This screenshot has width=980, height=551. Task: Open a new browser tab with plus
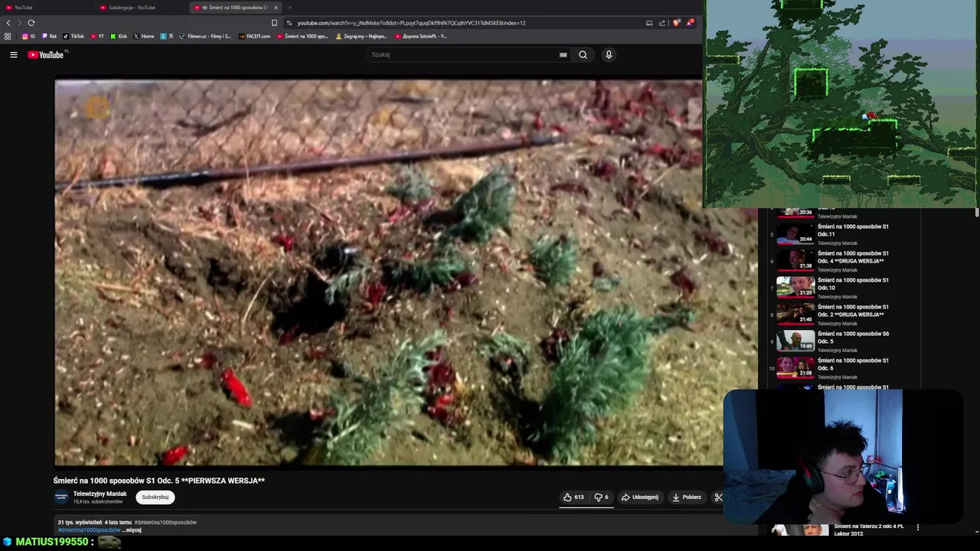(x=289, y=8)
